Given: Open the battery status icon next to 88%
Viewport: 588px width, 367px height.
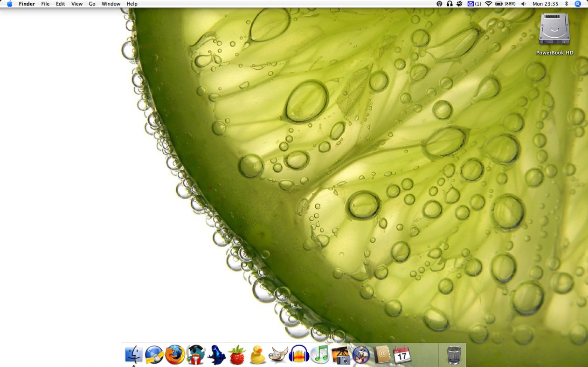Looking at the screenshot, I should 499,4.
